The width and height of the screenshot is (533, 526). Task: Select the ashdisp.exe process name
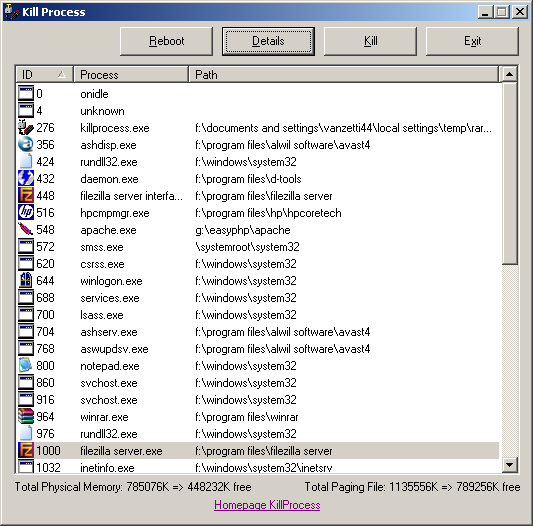tap(108, 145)
